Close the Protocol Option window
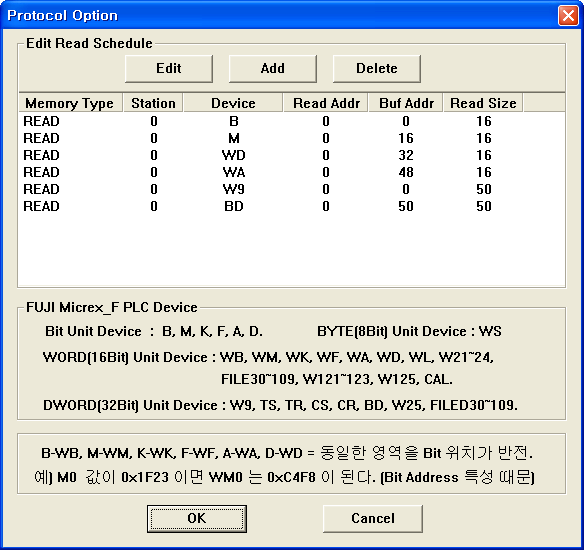This screenshot has width=584, height=550. pyautogui.click(x=568, y=16)
